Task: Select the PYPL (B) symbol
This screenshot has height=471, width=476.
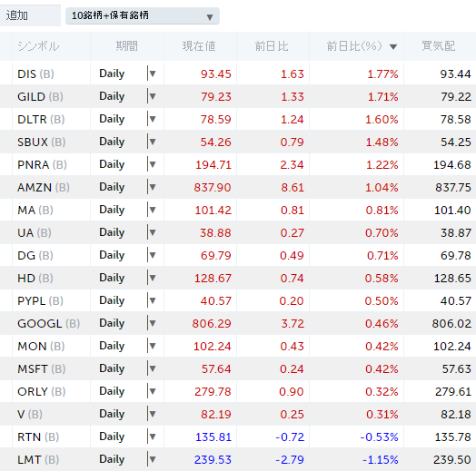Action: 40,301
